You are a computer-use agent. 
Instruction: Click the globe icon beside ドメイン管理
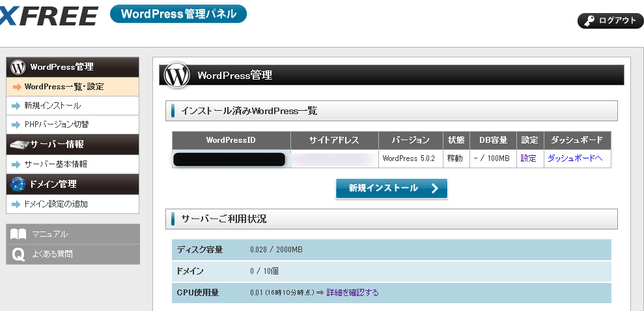click(18, 185)
